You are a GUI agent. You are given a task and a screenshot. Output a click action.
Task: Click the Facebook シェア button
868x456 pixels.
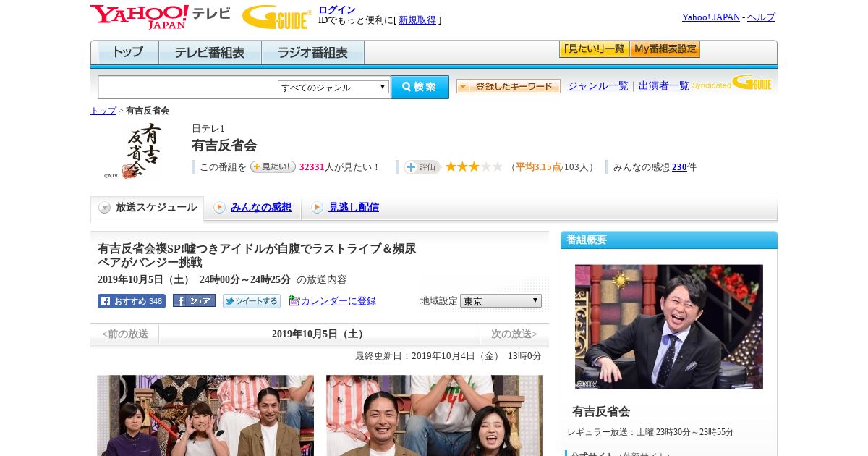click(x=194, y=301)
